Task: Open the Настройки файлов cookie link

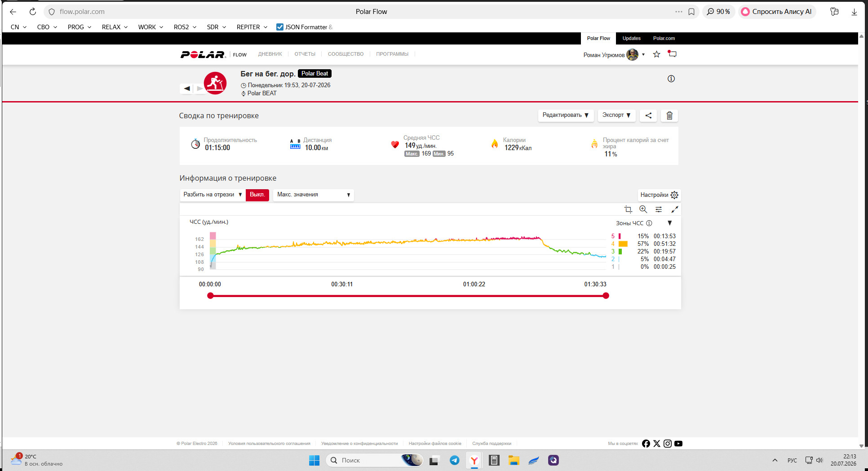Action: coord(435,444)
